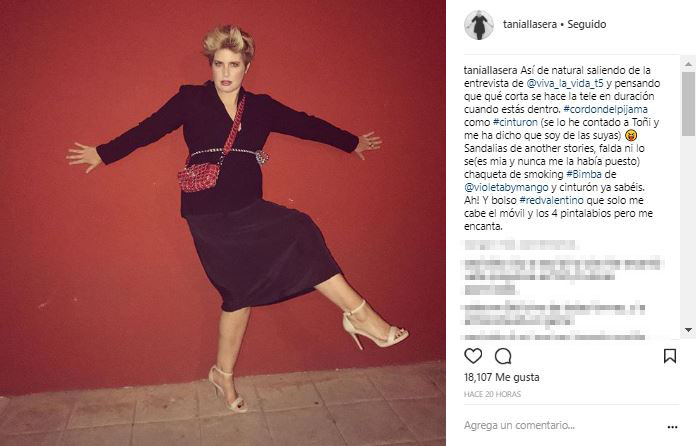Screen dimensions: 696x446
Task: Open the #redvalentino hashtag
Action: (552, 200)
